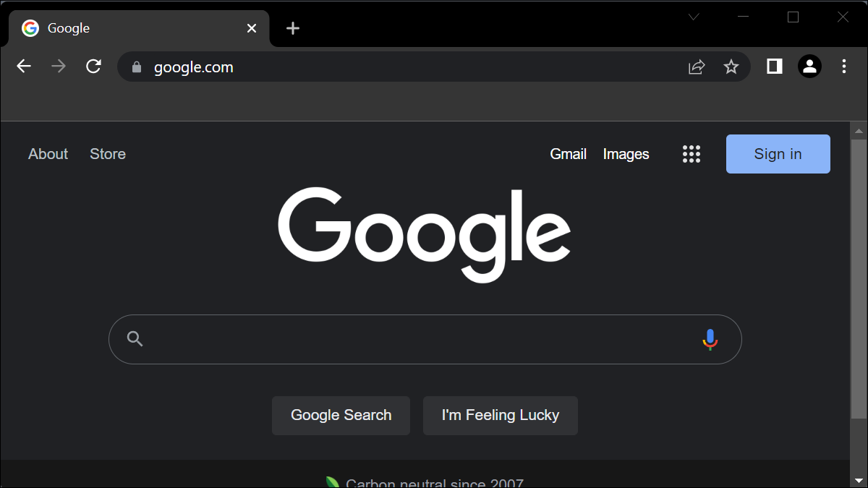Open the profile avatar menu
This screenshot has height=488, width=868.
point(809,67)
